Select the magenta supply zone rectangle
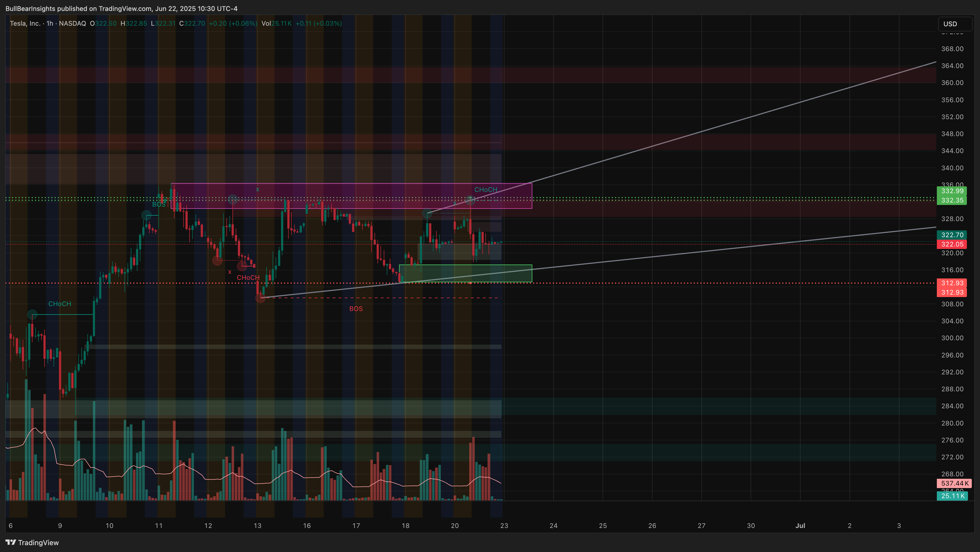980x552 pixels. pos(352,196)
